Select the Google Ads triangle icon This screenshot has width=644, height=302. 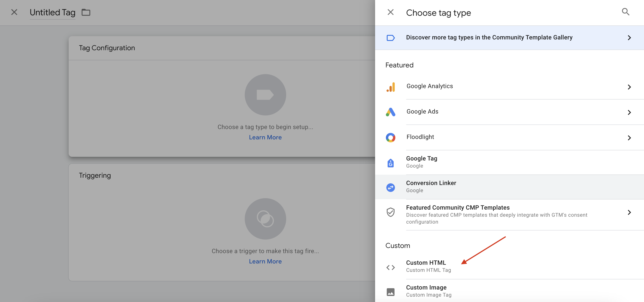pos(390,112)
